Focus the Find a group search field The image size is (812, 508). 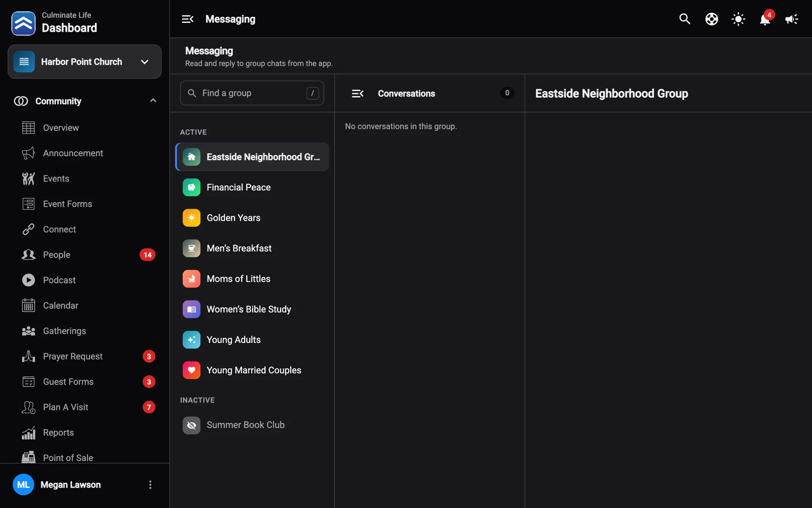click(252, 93)
